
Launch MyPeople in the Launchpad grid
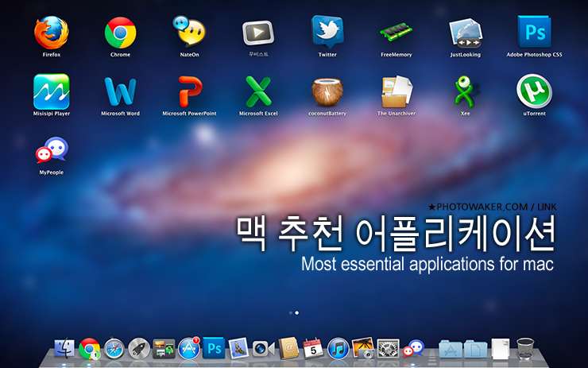pyautogui.click(x=52, y=150)
